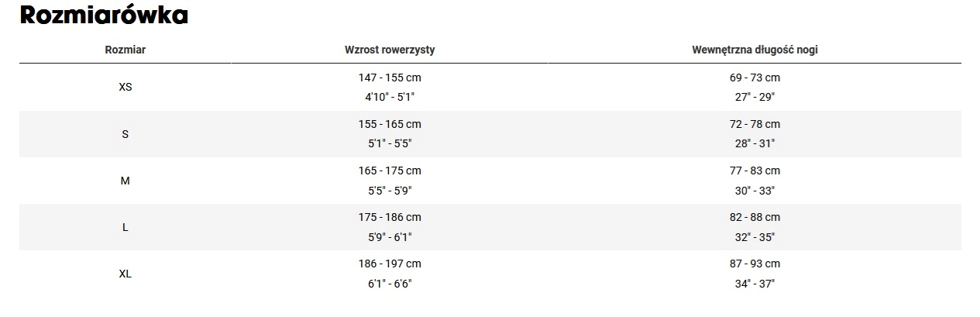This screenshot has height=317, width=980.
Task: Click the 165 - 175 cm height cell
Action: coord(390,171)
